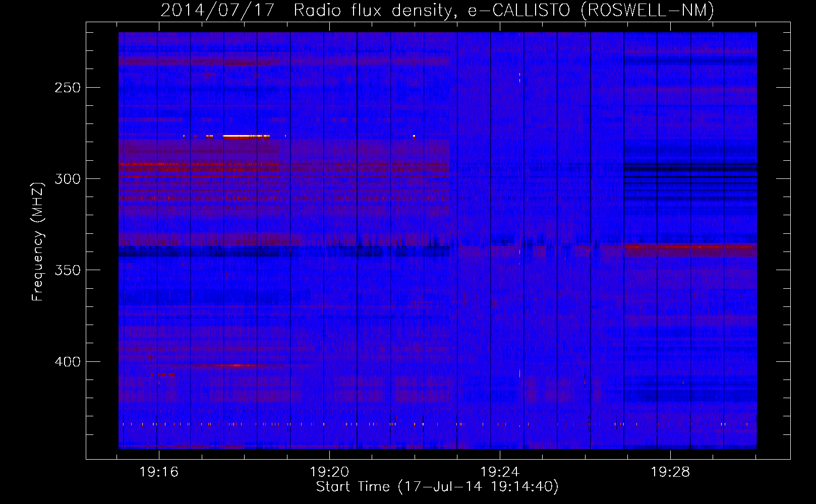Click the 250 frequency axis label
The image size is (816, 504).
68,88
